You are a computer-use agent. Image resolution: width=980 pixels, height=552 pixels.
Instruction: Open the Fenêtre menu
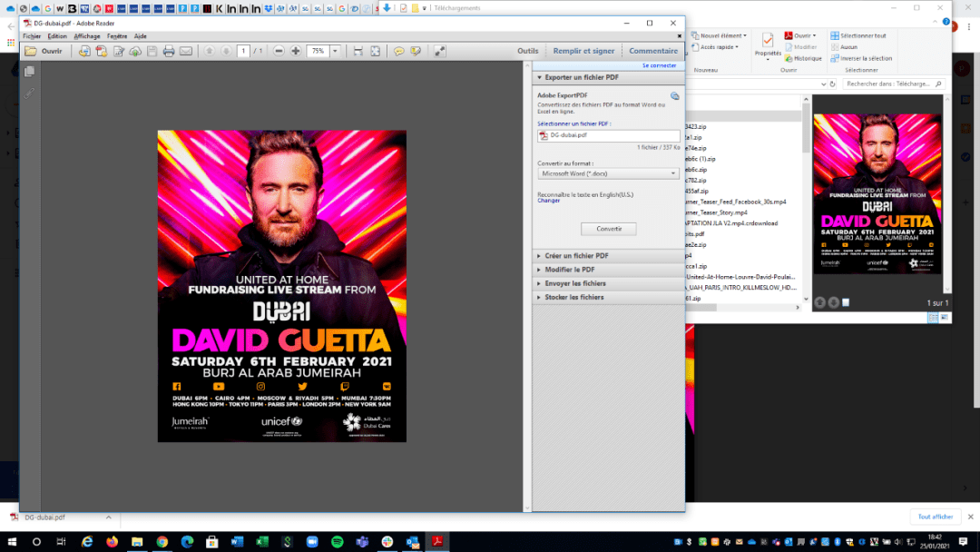pyautogui.click(x=117, y=36)
